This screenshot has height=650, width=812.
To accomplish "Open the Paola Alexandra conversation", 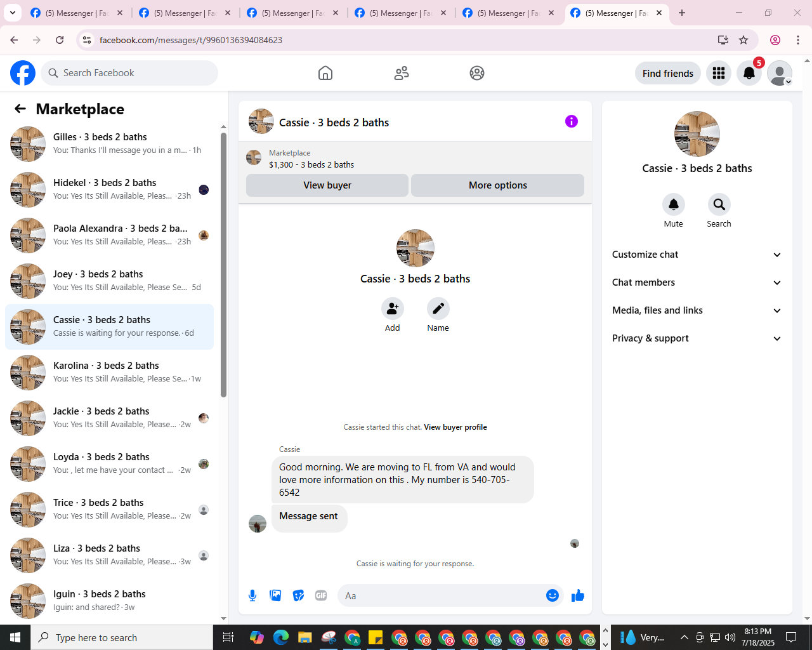I will tap(109, 235).
